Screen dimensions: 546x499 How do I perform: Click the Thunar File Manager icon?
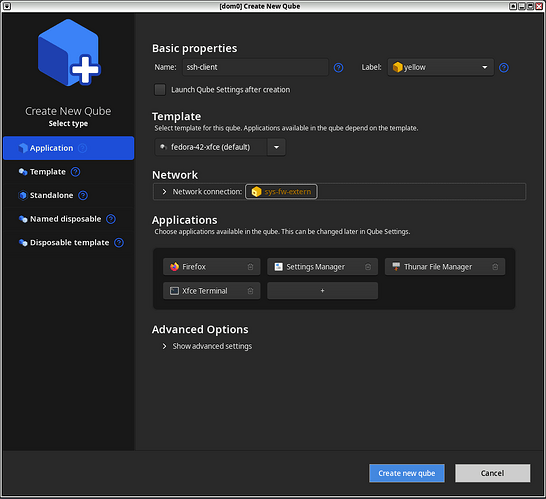(x=396, y=267)
